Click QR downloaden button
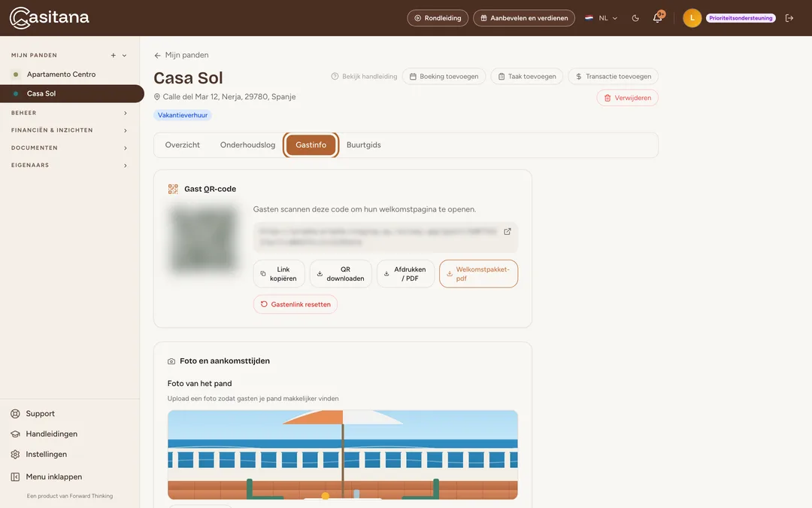The image size is (812, 508). pos(341,274)
